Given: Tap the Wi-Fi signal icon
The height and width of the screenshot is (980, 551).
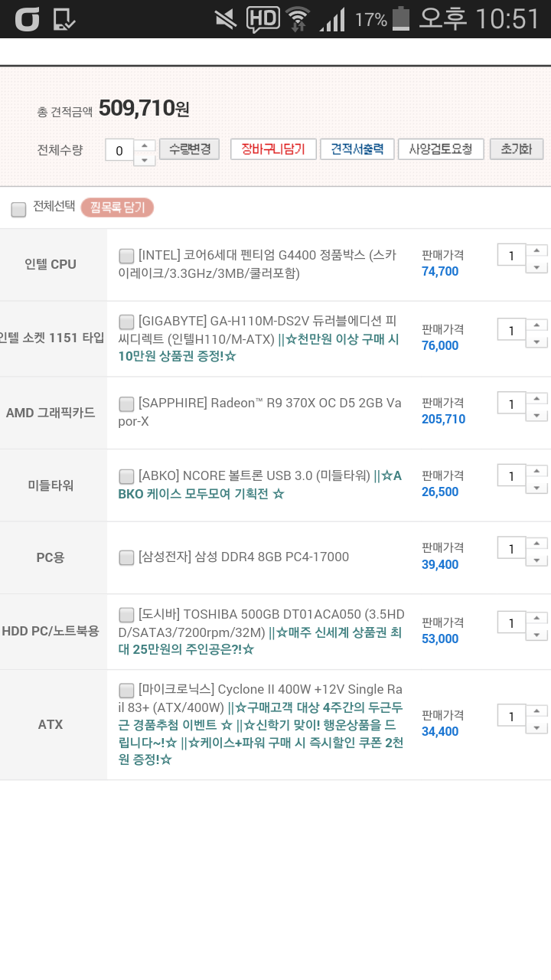Looking at the screenshot, I should click(297, 19).
